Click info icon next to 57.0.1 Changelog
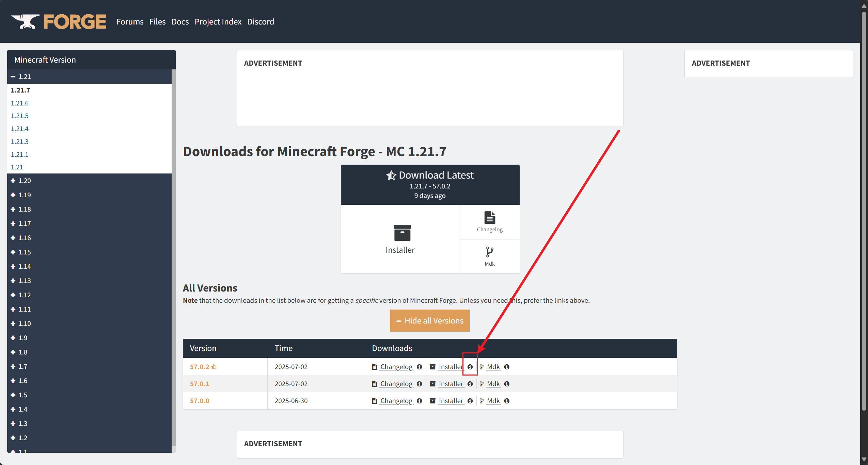 (x=419, y=384)
